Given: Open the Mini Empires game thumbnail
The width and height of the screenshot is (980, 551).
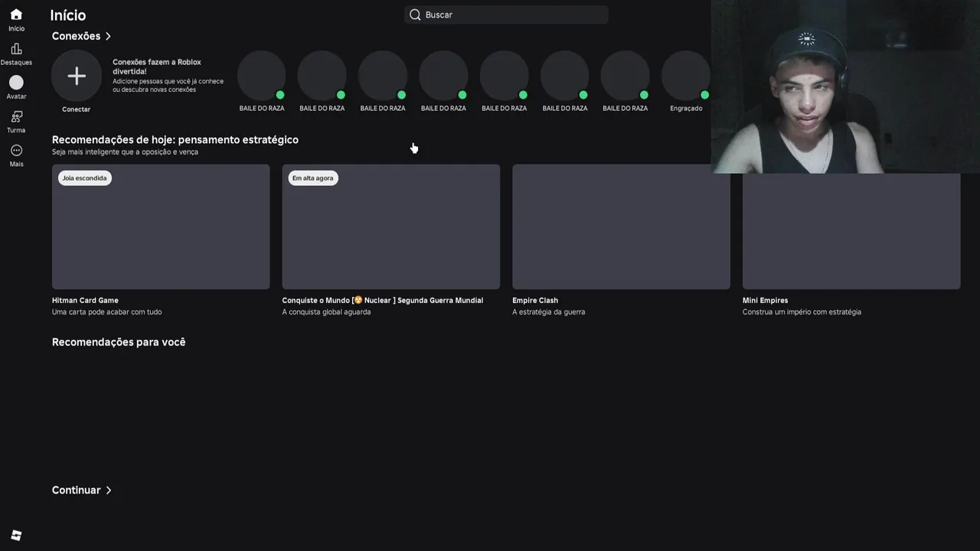Looking at the screenshot, I should [x=851, y=232].
